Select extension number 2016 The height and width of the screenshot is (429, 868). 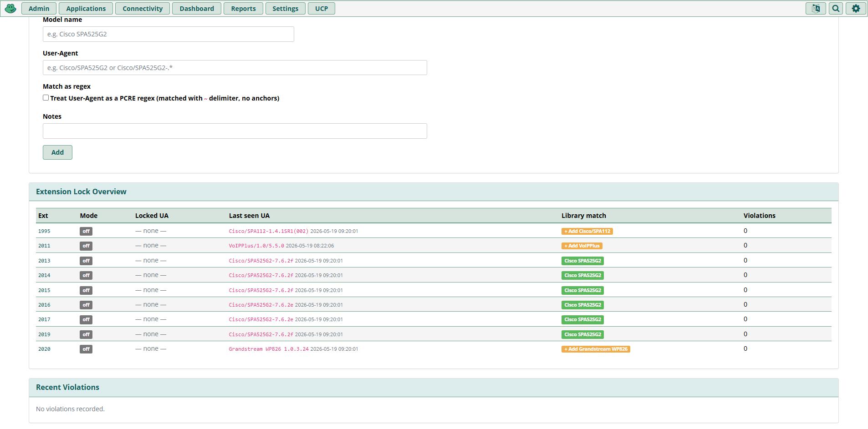[x=44, y=305]
